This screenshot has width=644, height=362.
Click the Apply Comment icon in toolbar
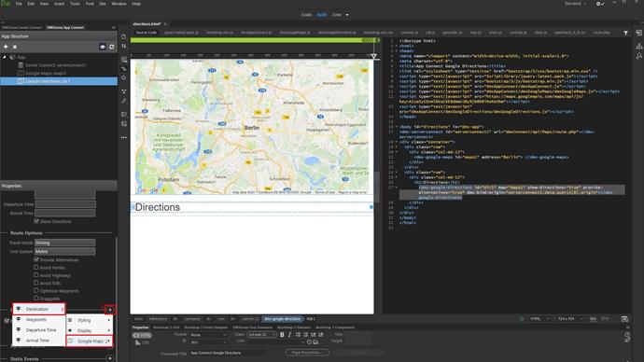(x=123, y=115)
